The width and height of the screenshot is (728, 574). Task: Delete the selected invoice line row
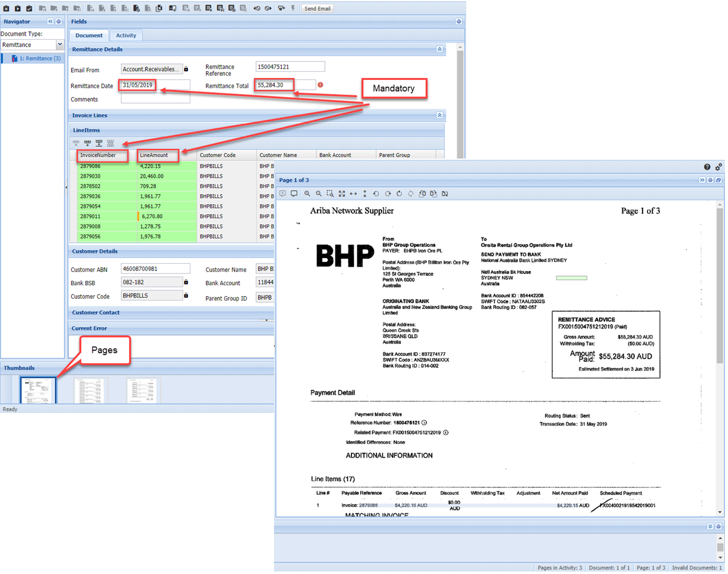76,143
